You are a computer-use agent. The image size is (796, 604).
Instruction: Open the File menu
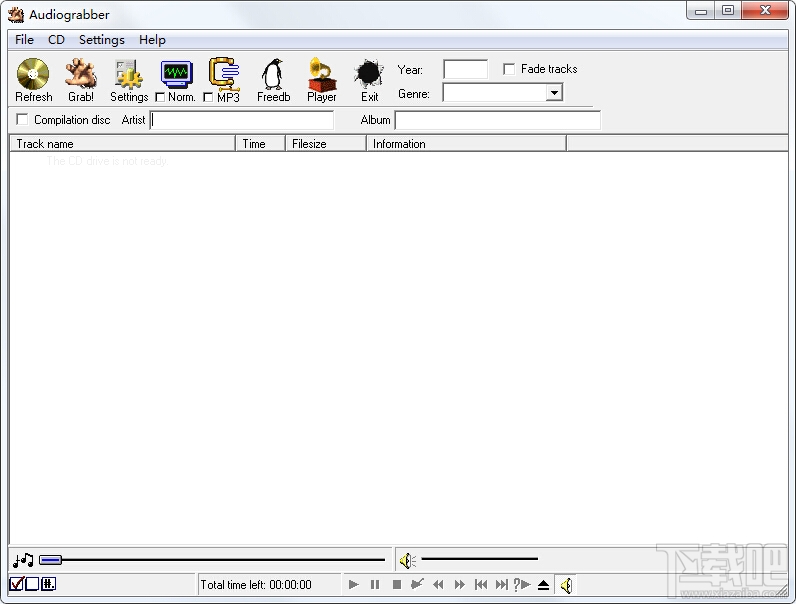[24, 40]
